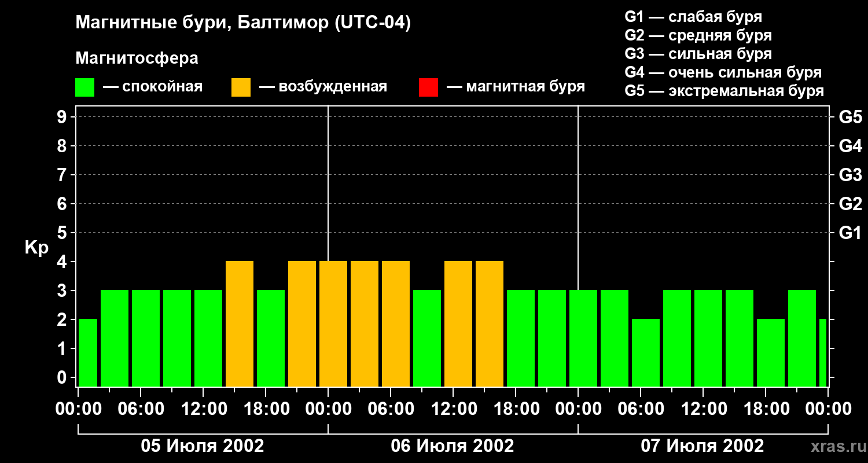Select the chart title Магнитные бури, Балтимор
Image resolution: width=868 pixels, height=463 pixels.
243,23
